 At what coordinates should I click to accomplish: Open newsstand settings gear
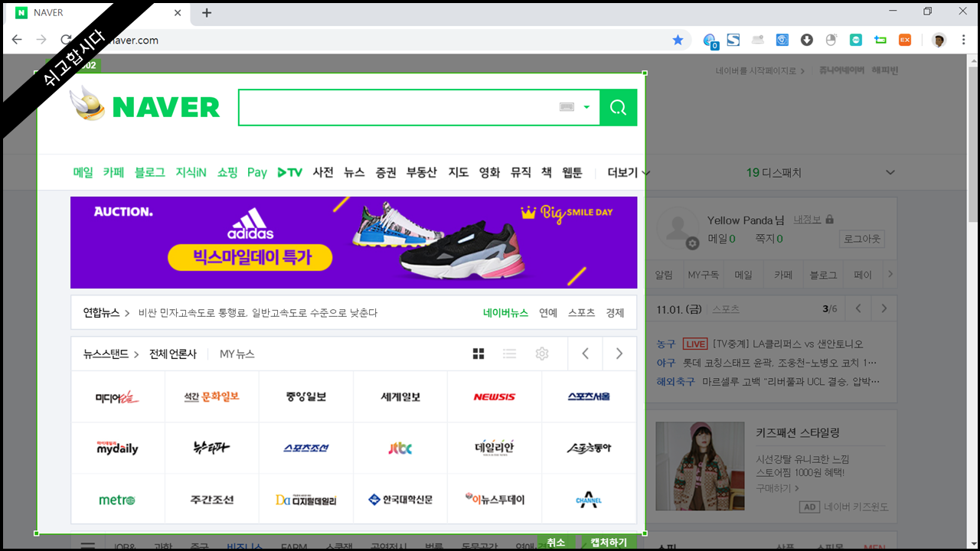(542, 354)
